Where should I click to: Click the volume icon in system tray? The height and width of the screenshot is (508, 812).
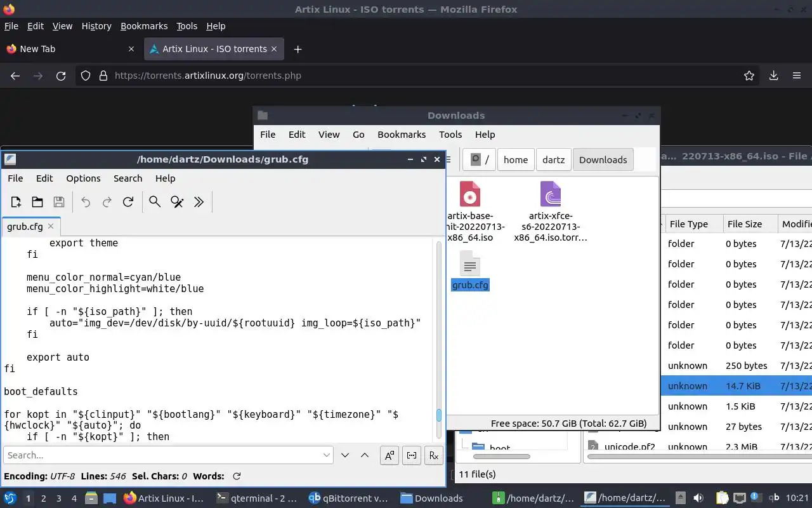click(x=698, y=498)
